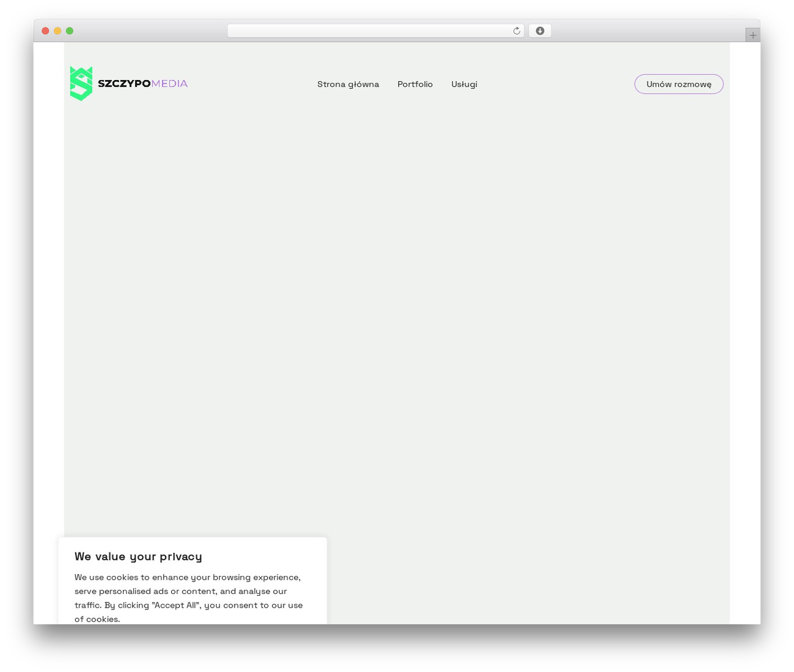Open the Portfolio page
The height and width of the screenshot is (672, 794).
(415, 84)
